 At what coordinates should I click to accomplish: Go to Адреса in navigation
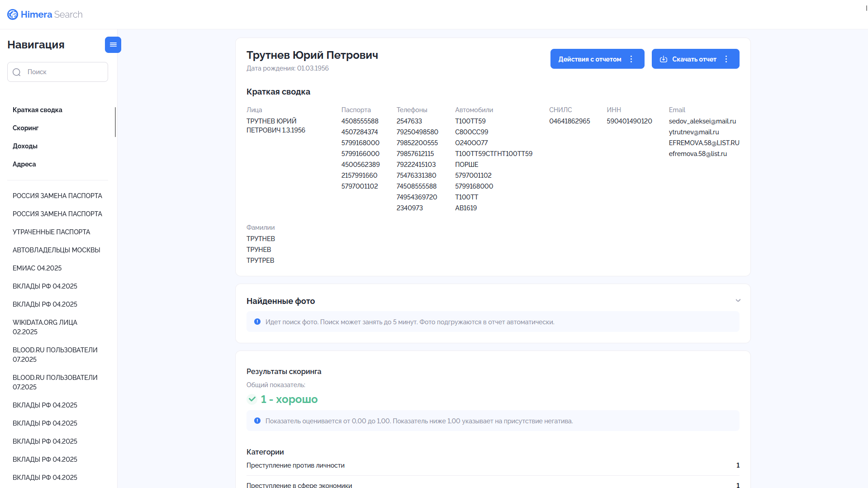tap(24, 164)
